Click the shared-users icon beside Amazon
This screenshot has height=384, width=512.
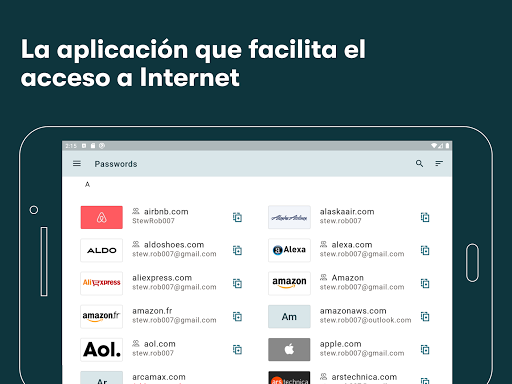tap(323, 277)
